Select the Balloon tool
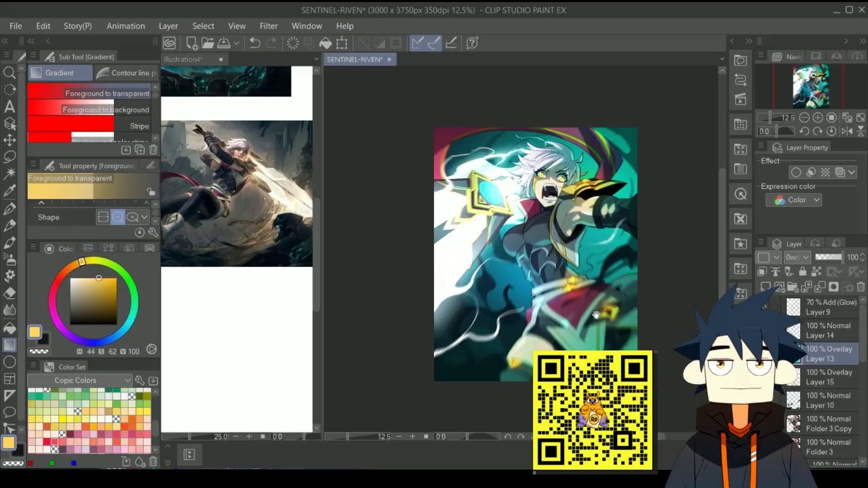The image size is (868, 488). pos(9,412)
